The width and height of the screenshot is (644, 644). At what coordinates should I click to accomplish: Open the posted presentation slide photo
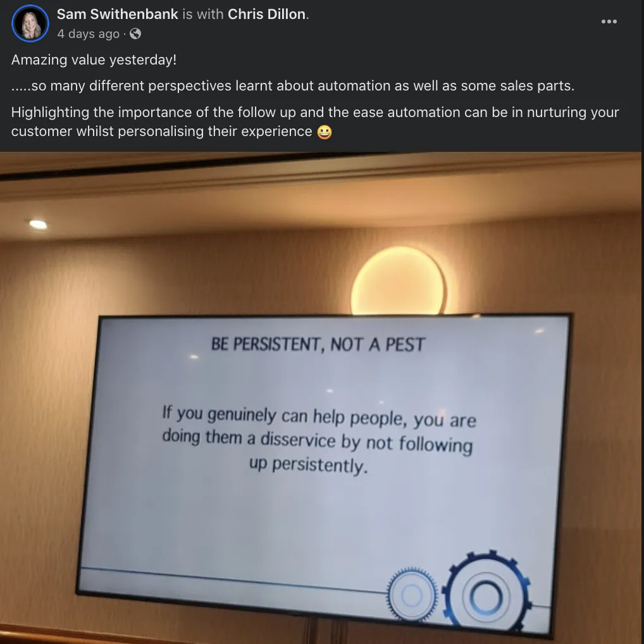click(x=320, y=397)
